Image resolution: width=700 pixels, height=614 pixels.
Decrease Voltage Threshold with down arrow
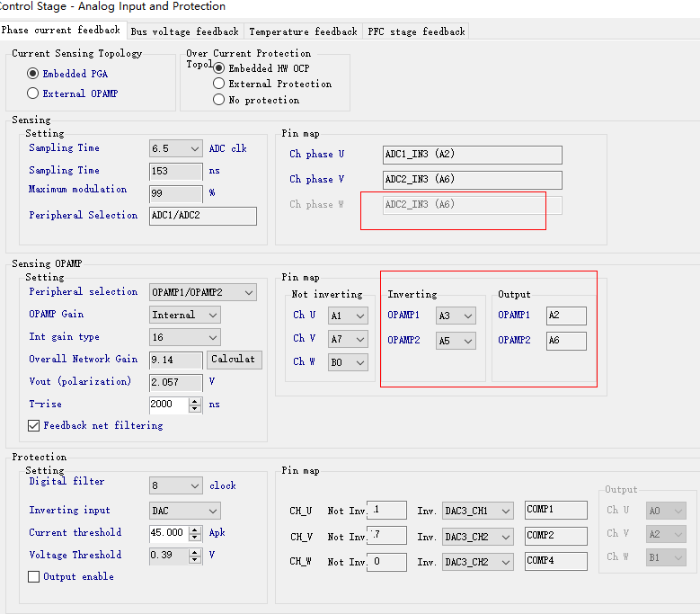(195, 559)
